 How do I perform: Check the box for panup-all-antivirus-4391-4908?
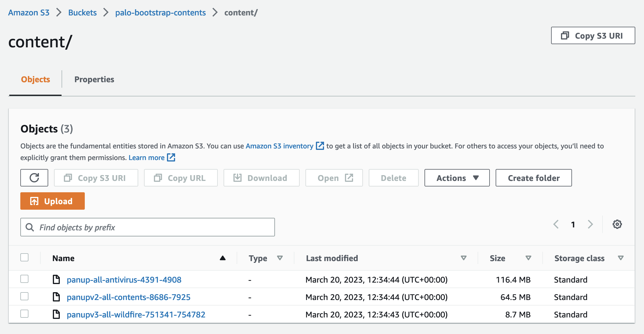tap(24, 279)
